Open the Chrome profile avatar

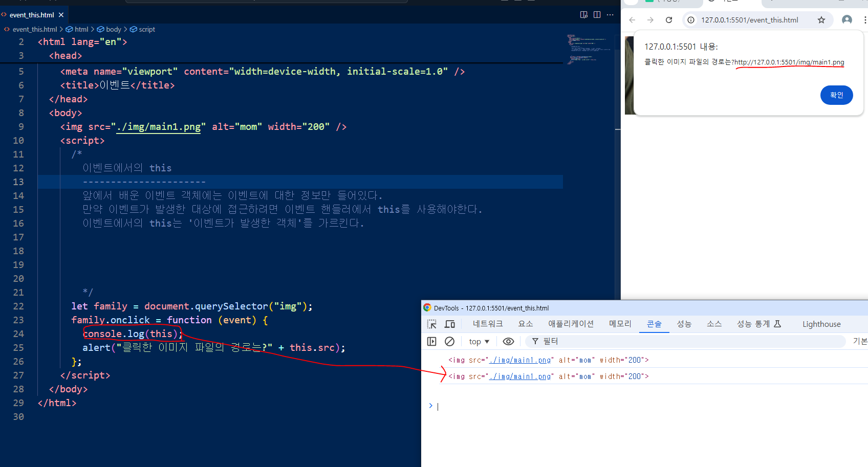coord(847,20)
